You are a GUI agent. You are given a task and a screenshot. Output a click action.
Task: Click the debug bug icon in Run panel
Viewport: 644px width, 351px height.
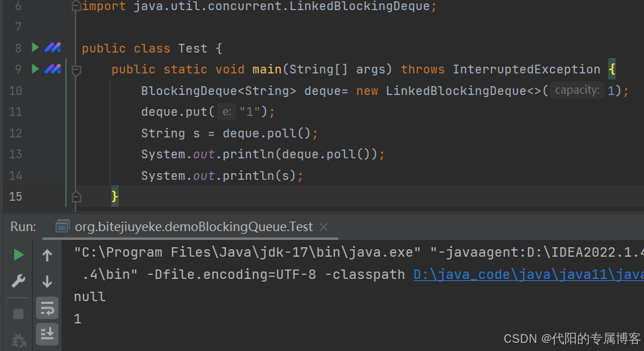(x=18, y=341)
